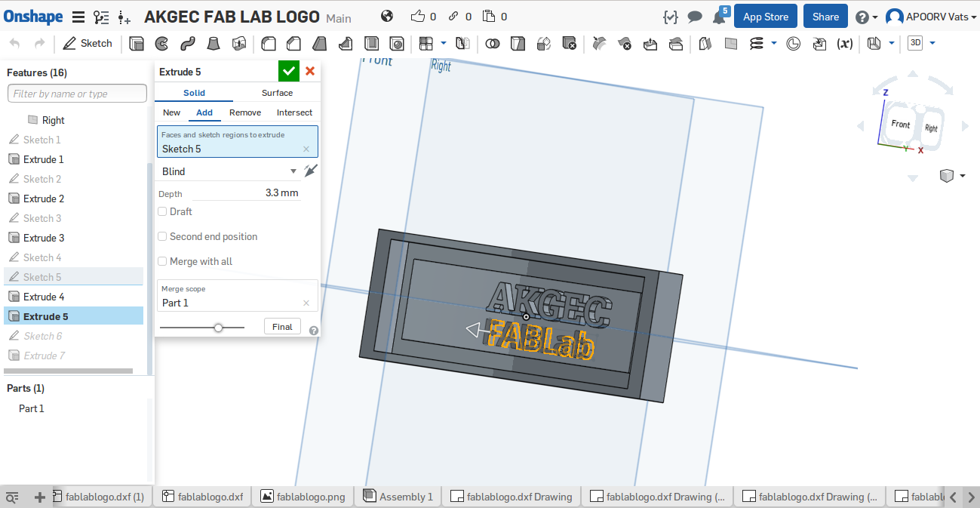Switch to the Solid tab
This screenshot has height=508, width=980.
[x=194, y=93]
